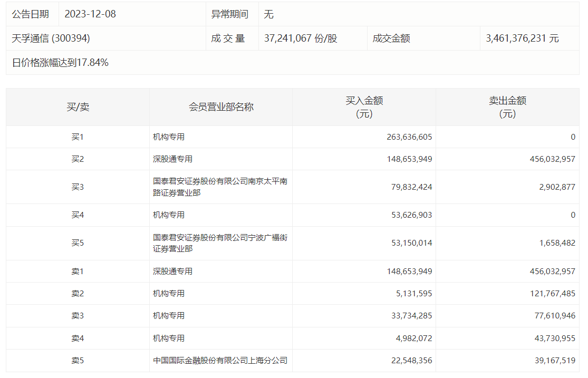Open 机构专用 in the 买1 row
The height and width of the screenshot is (378, 588).
[x=169, y=137]
